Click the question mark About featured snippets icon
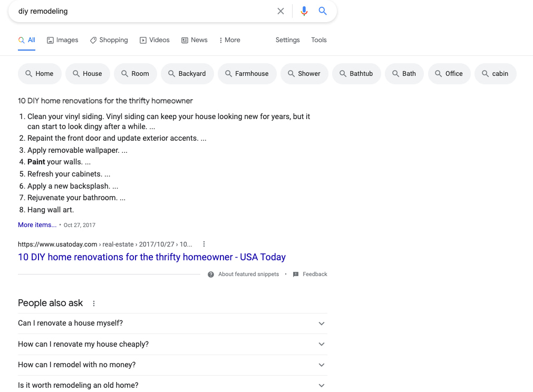Viewport: 533px width, 392px height. pos(211,275)
